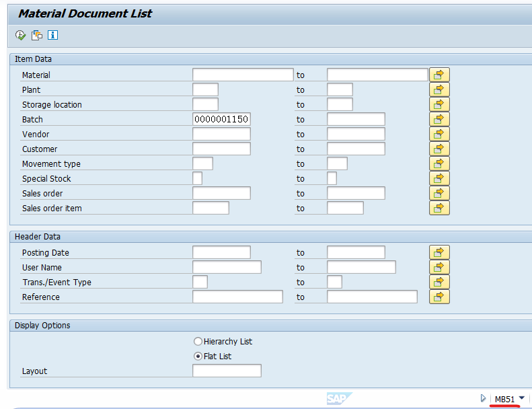532x409 pixels.
Task: Focus the Layout input field
Action: click(227, 371)
